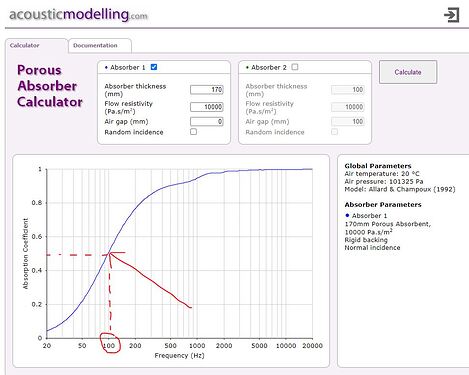Open the Documentation tab
Screen dimensions: 469x375
(95, 45)
